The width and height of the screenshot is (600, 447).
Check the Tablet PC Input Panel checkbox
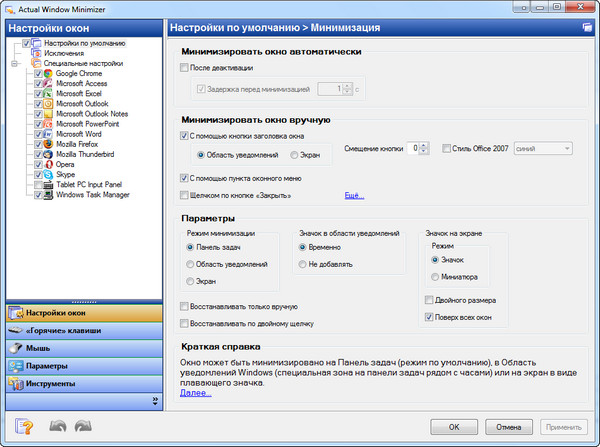pyautogui.click(x=38, y=185)
